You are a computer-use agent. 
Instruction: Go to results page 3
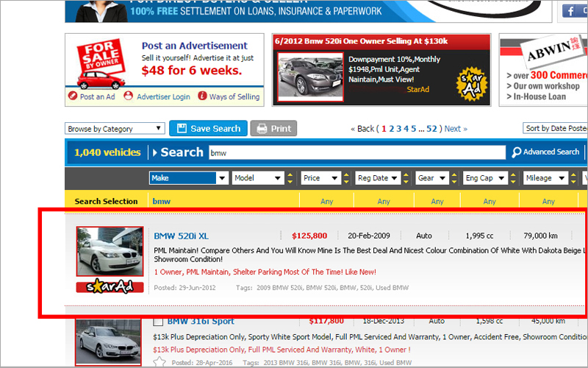pos(398,129)
